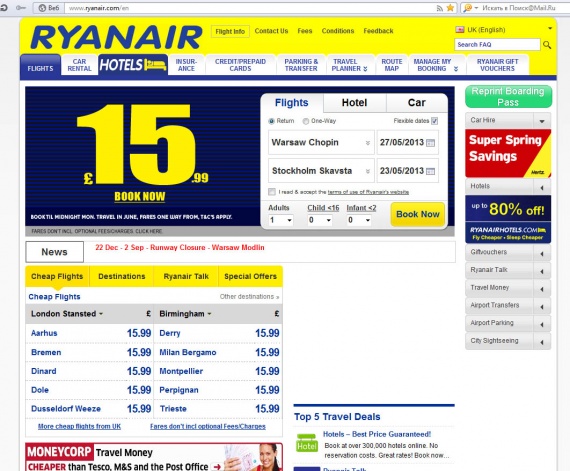Click the browser bookmark star icon
The width and height of the screenshot is (570, 471).
click(450, 8)
